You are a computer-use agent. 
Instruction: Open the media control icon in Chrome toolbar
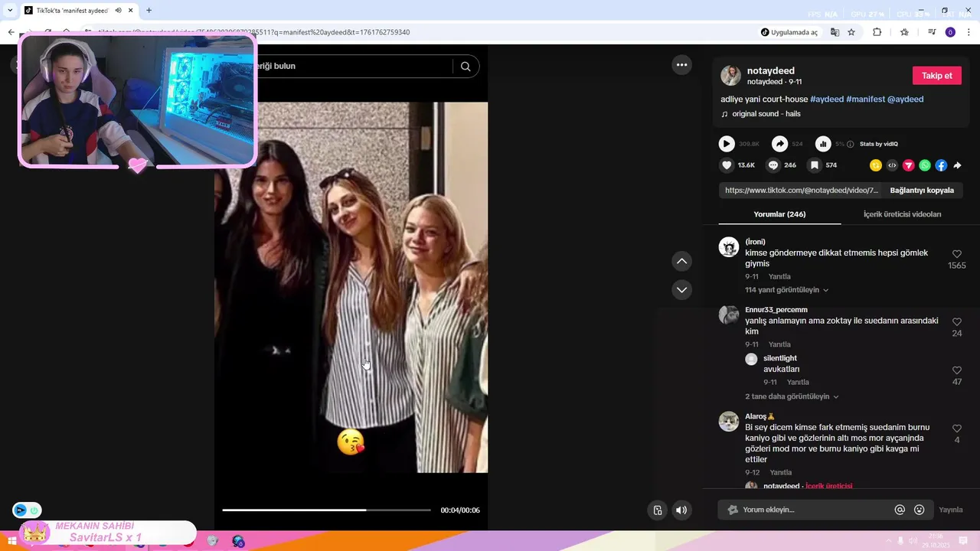tap(932, 32)
